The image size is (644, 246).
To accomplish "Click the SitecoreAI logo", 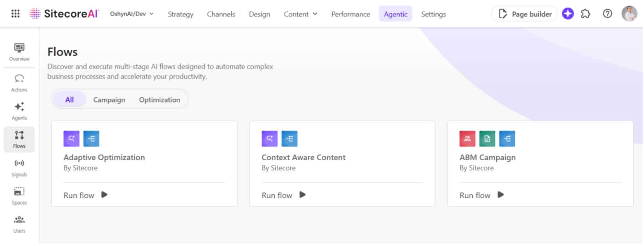I will (65, 14).
